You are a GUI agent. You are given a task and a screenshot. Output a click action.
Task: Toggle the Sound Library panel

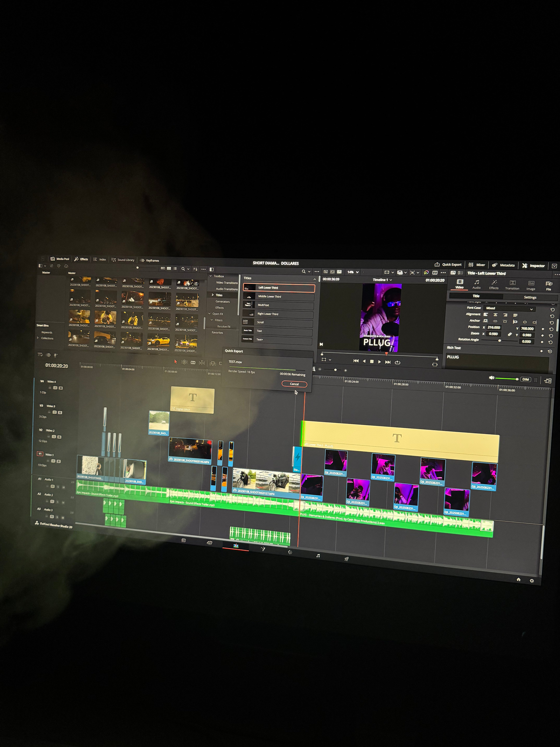tap(123, 260)
